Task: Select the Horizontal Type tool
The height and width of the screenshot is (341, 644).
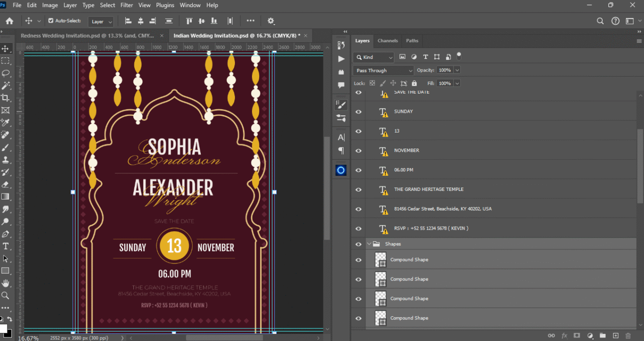Action: click(6, 246)
